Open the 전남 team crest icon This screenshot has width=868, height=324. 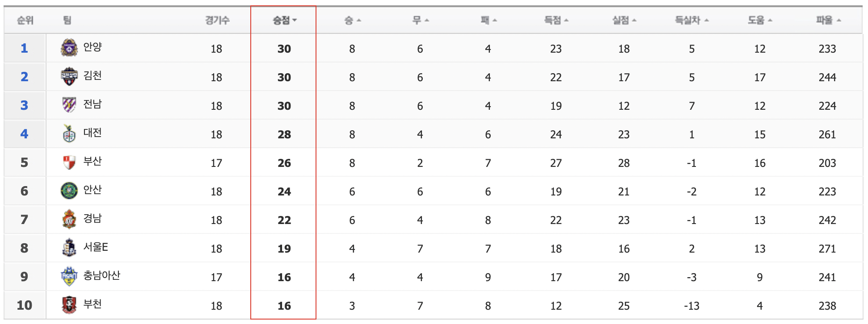[69, 105]
